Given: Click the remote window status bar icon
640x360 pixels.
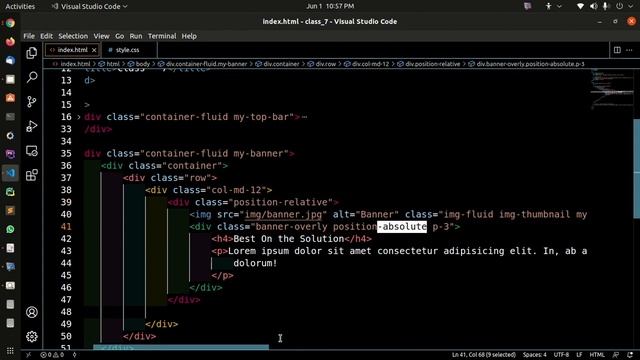Looking at the screenshot, I should click(29, 355).
